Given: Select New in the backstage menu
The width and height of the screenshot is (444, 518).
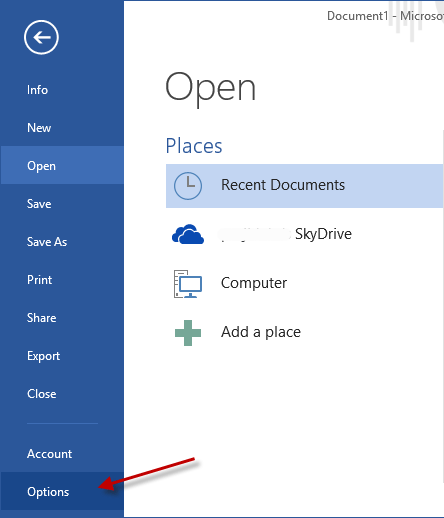Looking at the screenshot, I should pos(62,128).
